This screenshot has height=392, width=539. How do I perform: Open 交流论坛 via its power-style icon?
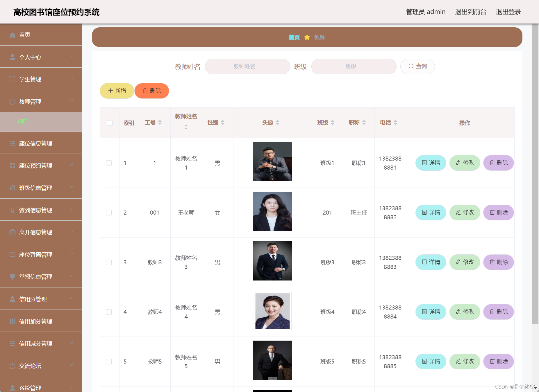coord(13,366)
